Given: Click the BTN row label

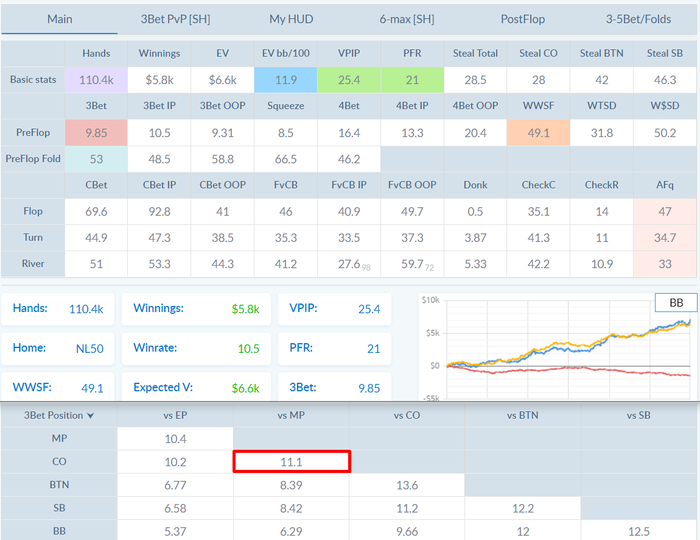Looking at the screenshot, I should click(x=59, y=485).
